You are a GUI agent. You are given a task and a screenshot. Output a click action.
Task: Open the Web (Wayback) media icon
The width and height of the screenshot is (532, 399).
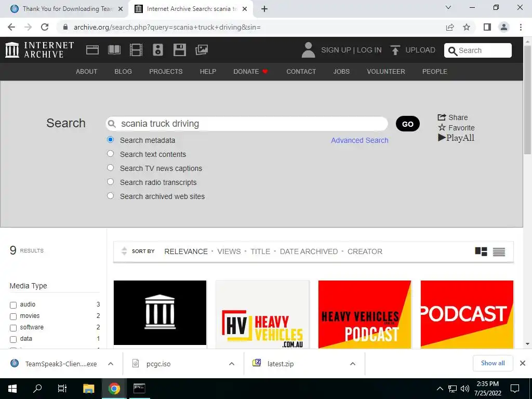92,50
